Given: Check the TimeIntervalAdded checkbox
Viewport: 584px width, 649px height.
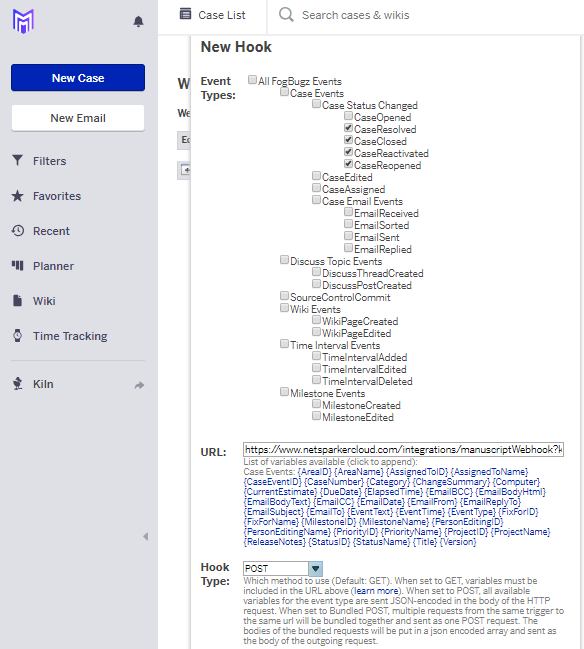Looking at the screenshot, I should (316, 356).
